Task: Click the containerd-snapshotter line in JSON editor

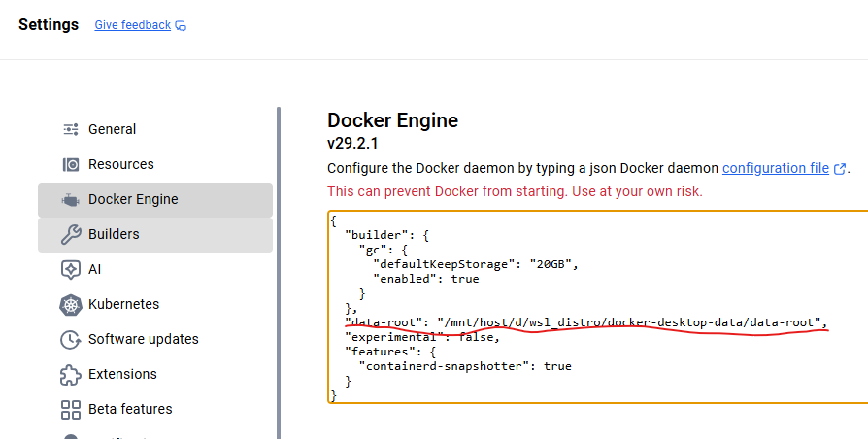Action: (x=464, y=366)
